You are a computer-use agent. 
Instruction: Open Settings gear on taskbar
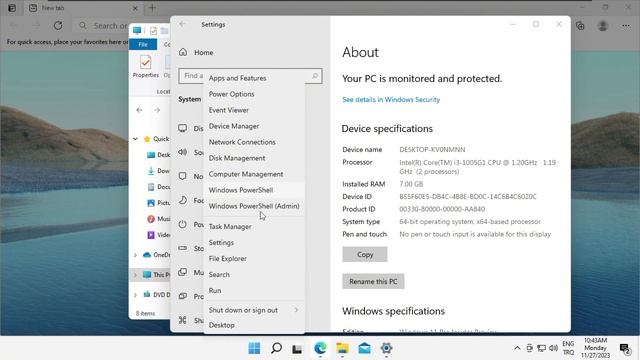point(386,348)
